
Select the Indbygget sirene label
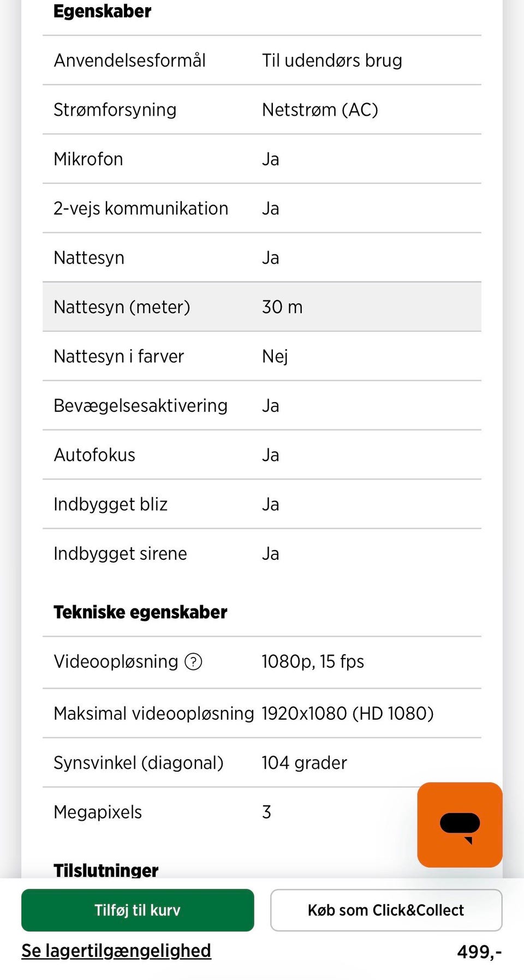[120, 554]
